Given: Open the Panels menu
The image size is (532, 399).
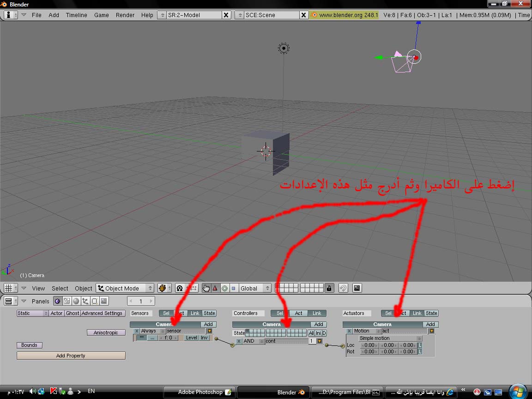Looking at the screenshot, I should (40, 301).
